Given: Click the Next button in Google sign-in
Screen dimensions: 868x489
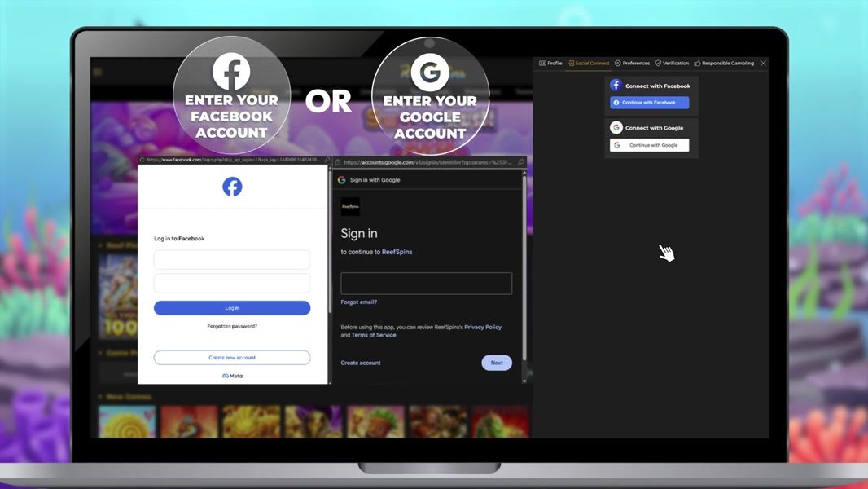Looking at the screenshot, I should click(x=497, y=363).
